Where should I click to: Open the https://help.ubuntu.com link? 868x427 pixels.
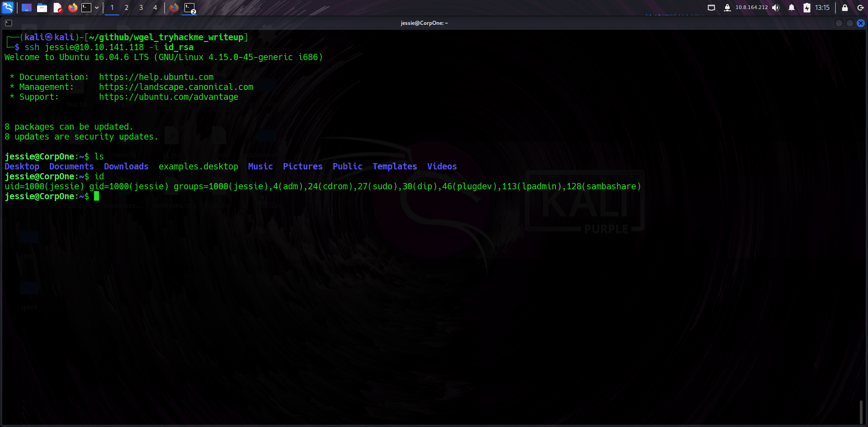coord(156,77)
